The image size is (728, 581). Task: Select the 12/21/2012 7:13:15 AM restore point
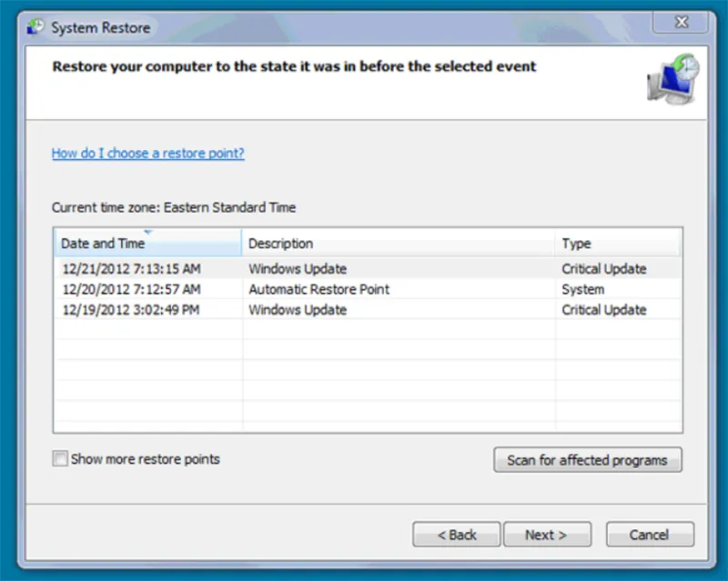point(369,269)
